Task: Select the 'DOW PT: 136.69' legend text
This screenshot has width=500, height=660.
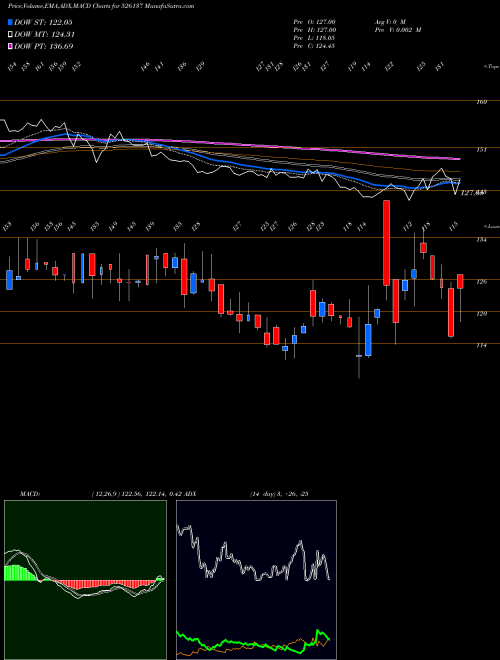Action: click(x=43, y=46)
